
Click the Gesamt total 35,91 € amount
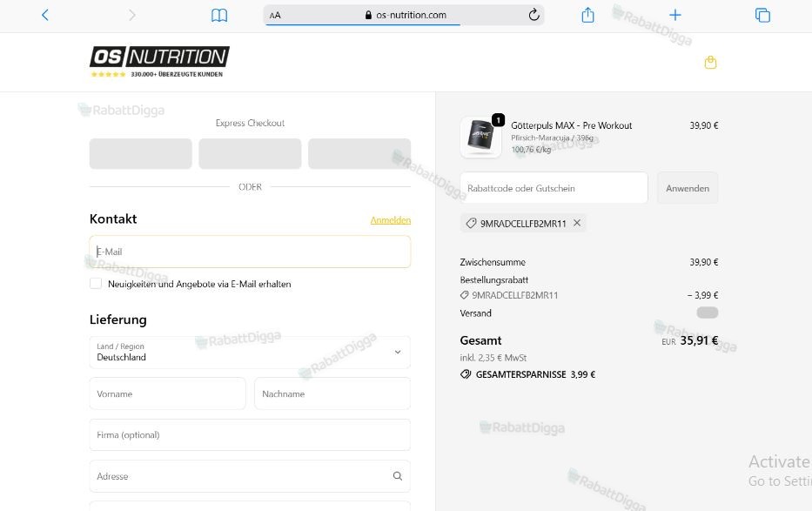coord(699,340)
